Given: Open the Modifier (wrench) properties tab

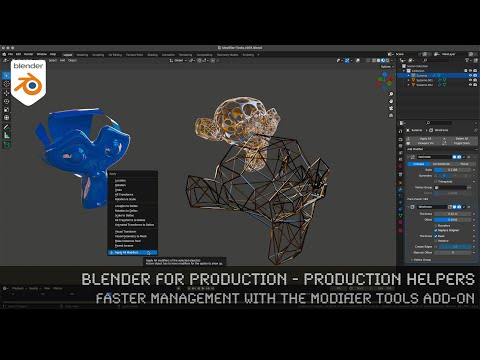Looking at the screenshot, I should pos(400,189).
